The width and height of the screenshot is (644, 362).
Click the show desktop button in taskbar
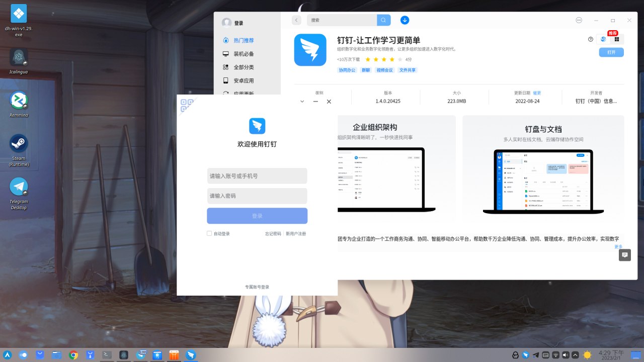coord(636,355)
